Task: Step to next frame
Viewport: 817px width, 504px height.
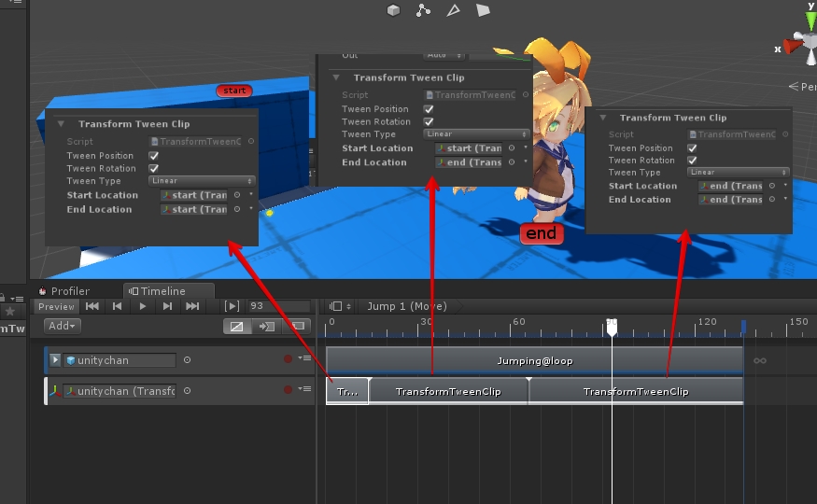Action: [167, 306]
